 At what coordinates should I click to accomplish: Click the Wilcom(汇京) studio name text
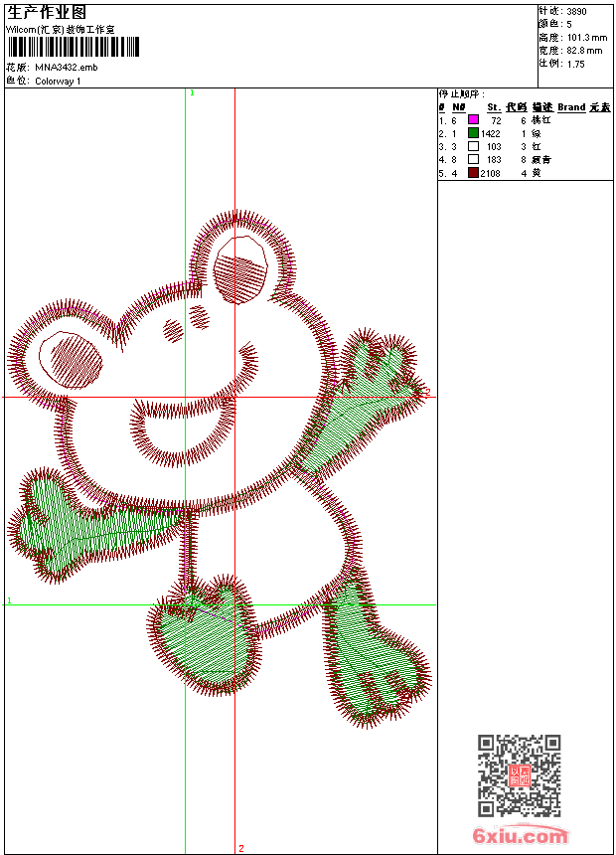pos(61,30)
